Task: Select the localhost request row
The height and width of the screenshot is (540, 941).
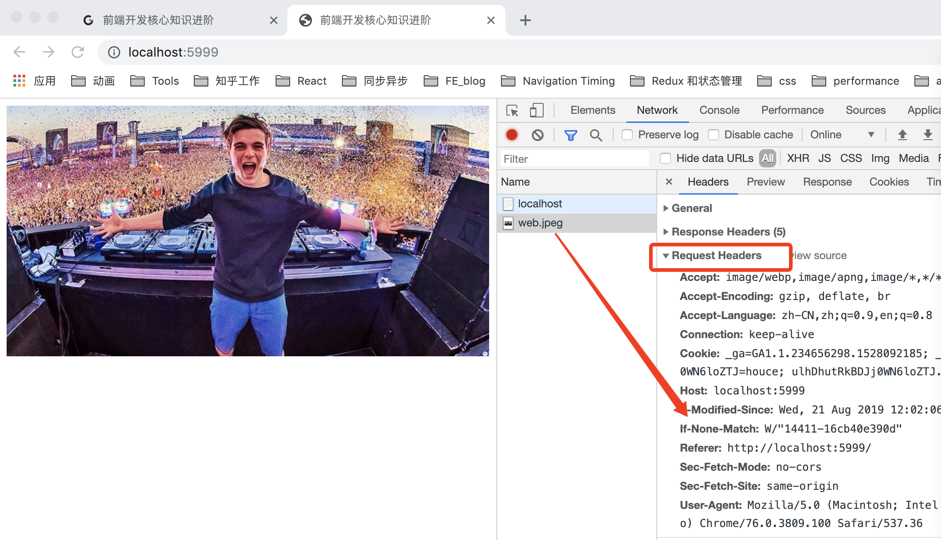Action: (x=577, y=204)
